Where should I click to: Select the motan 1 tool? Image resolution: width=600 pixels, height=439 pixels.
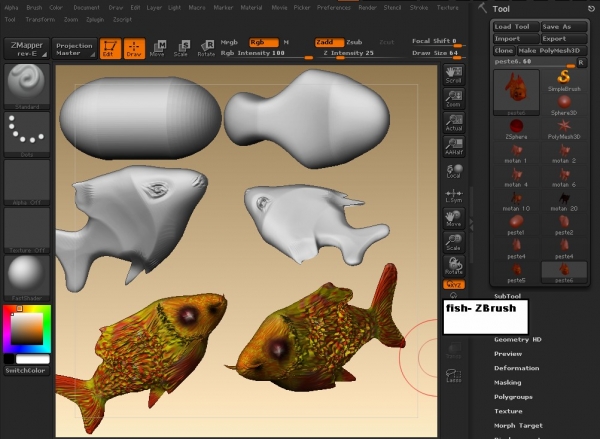(x=516, y=153)
